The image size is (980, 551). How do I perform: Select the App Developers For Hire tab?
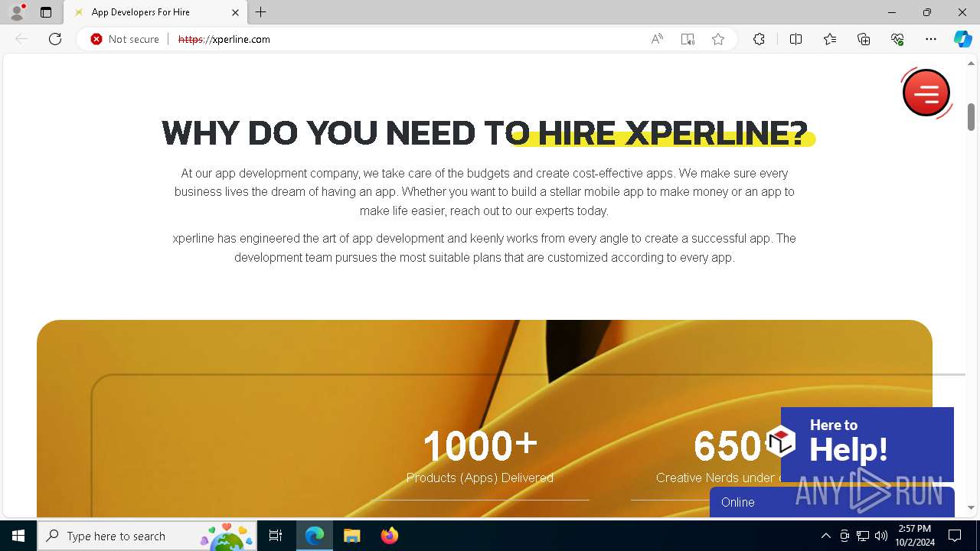[x=155, y=12]
